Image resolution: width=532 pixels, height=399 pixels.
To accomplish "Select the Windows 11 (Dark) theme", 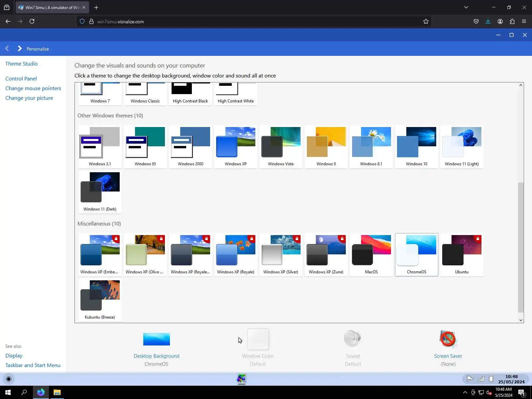I will pos(100,192).
